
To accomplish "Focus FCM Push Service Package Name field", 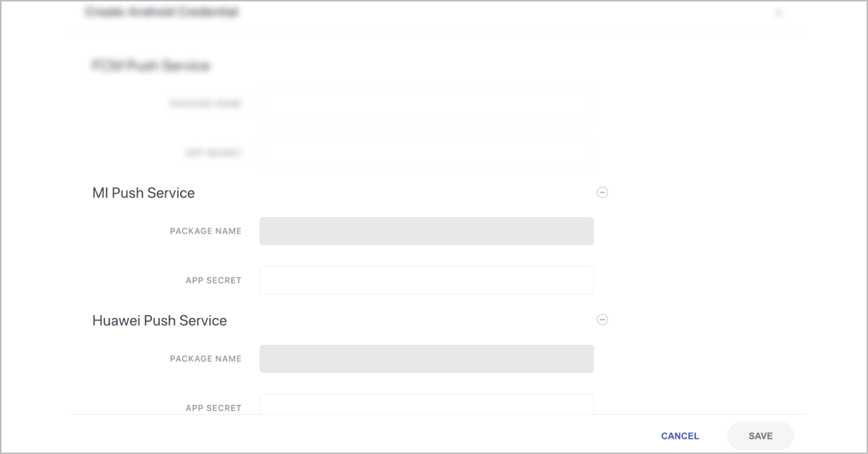I will 426,104.
